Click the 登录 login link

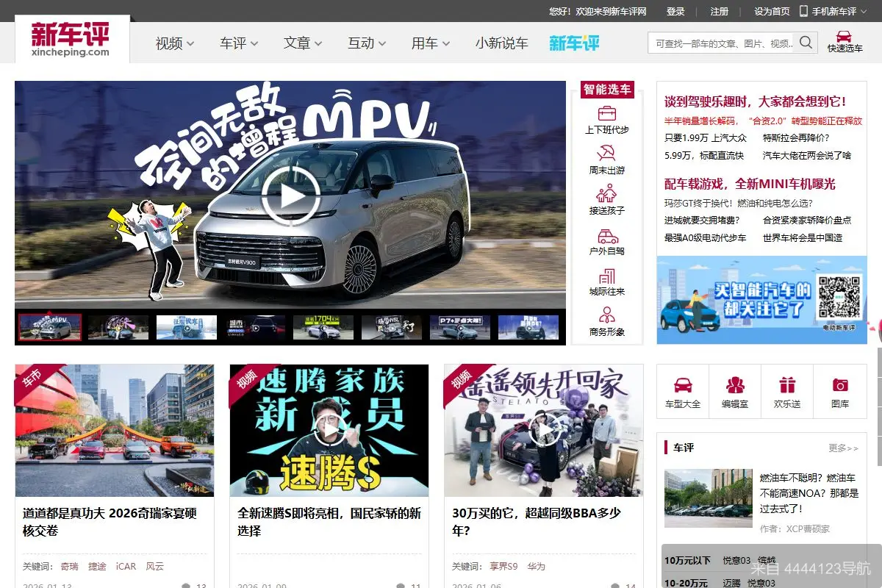pyautogui.click(x=675, y=12)
